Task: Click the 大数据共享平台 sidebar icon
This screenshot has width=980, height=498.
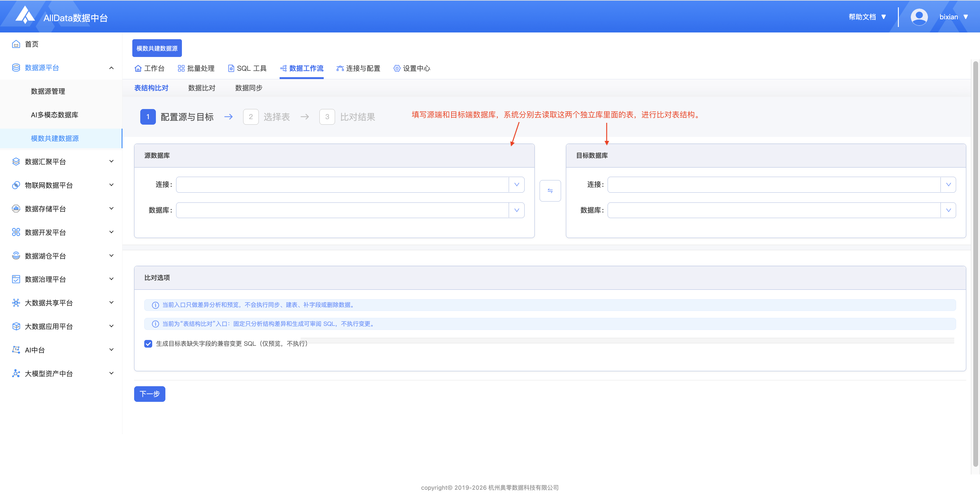Action: 16,303
